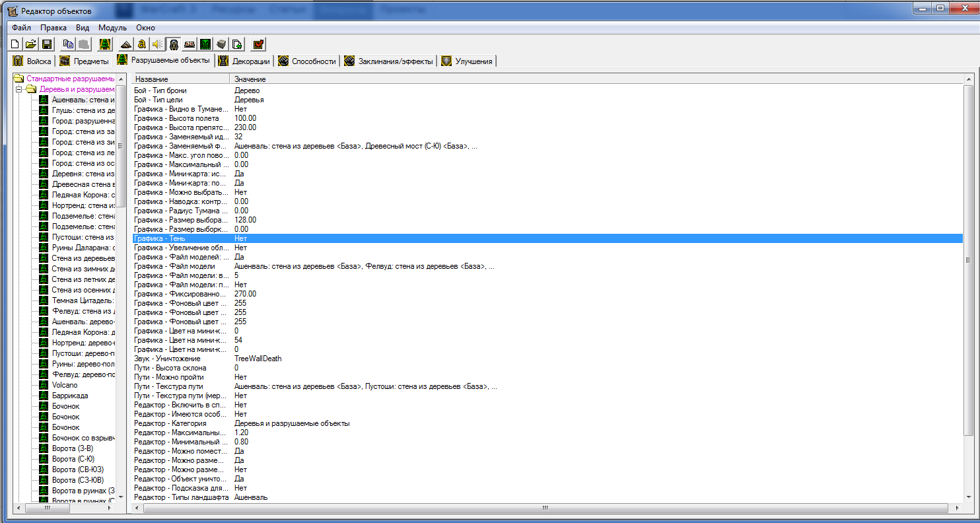Select the Стандартные разрушаемые root folder label

70,79
